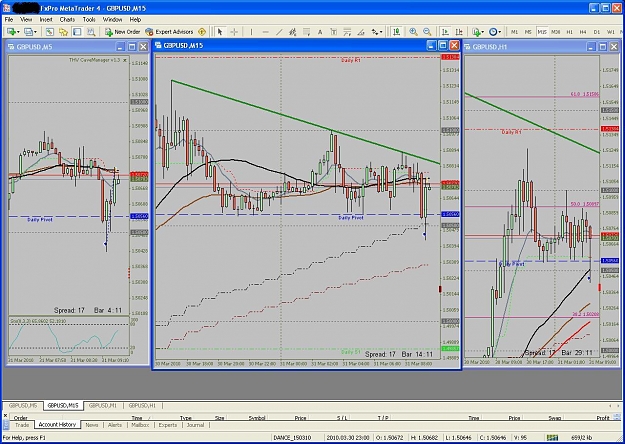Toggle chart shift icon
625x444 pixels.
459,32
